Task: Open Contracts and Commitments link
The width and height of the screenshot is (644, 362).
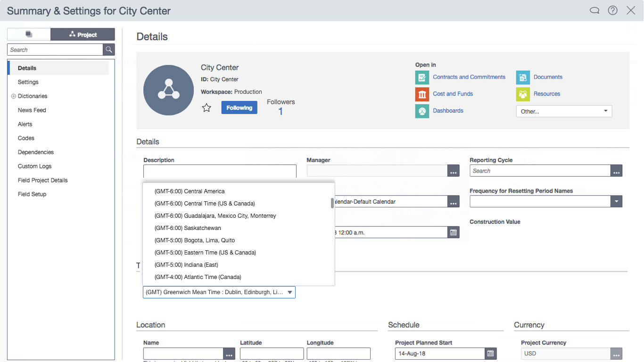Action: (469, 77)
